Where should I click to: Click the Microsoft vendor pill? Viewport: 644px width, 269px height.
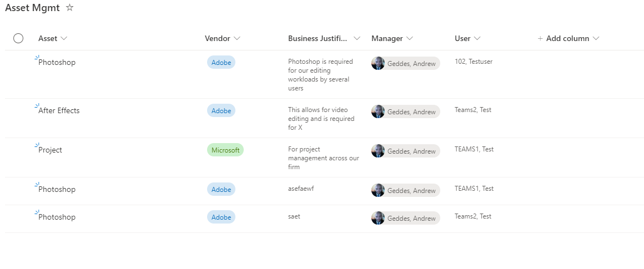(x=225, y=150)
